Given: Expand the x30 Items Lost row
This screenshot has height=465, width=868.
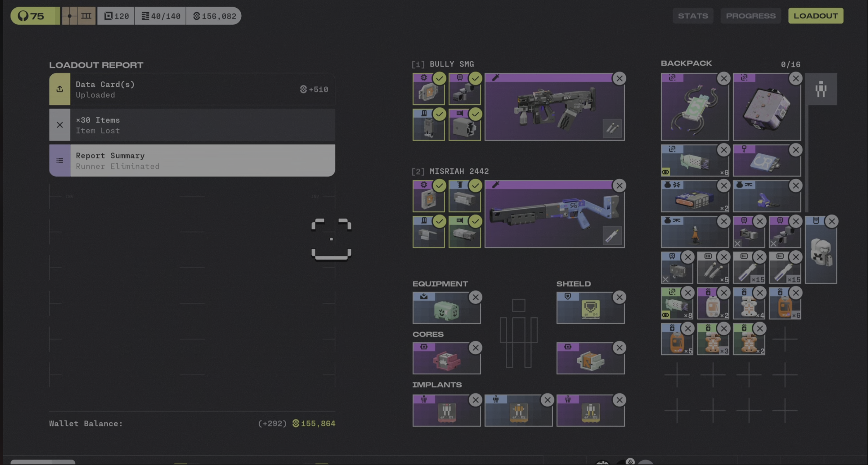Looking at the screenshot, I should [202, 125].
